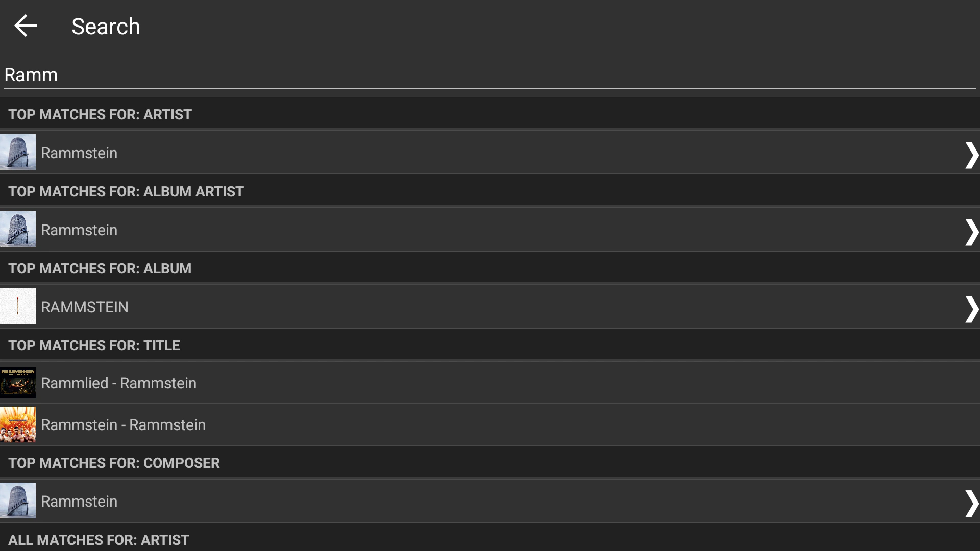Click white RAMMSTEIN album cover thumbnail

pyautogui.click(x=18, y=306)
